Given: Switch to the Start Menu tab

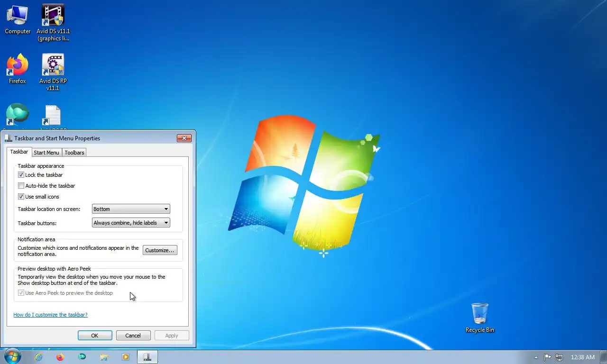Looking at the screenshot, I should pyautogui.click(x=46, y=153).
